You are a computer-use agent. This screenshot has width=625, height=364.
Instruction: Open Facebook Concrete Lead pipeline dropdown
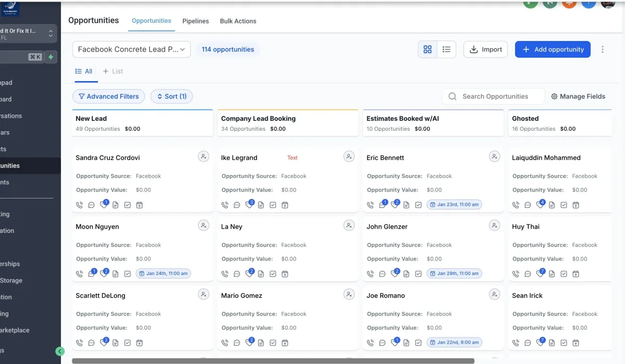click(x=131, y=49)
